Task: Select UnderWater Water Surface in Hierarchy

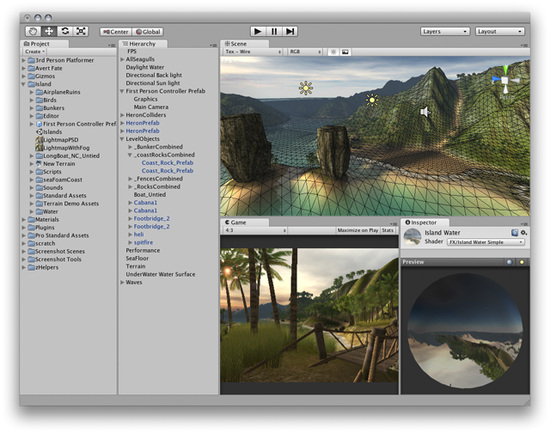Action: (160, 274)
